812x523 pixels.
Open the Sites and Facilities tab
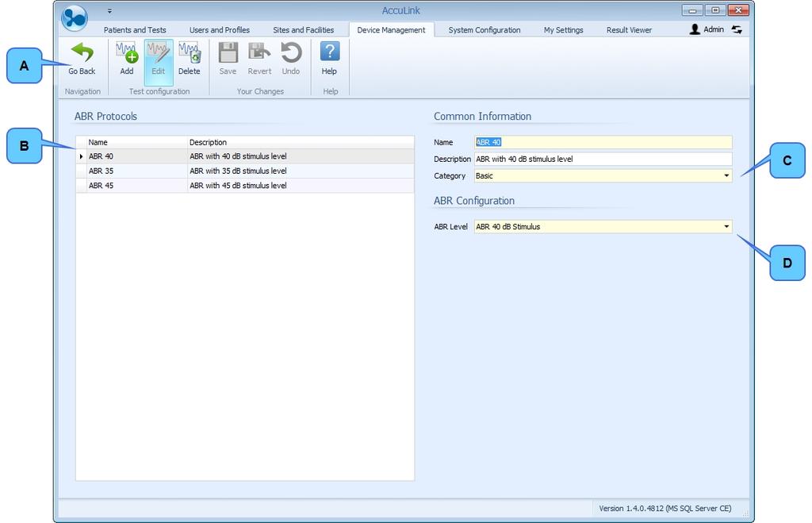304,30
